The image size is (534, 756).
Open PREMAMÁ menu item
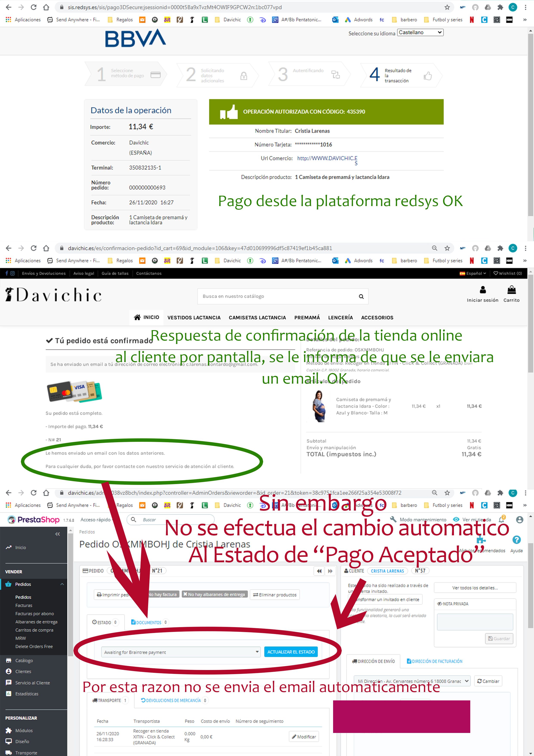[307, 318]
